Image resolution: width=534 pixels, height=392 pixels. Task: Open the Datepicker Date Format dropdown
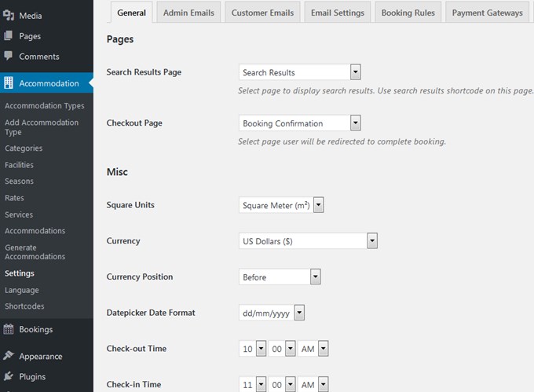[272, 313]
